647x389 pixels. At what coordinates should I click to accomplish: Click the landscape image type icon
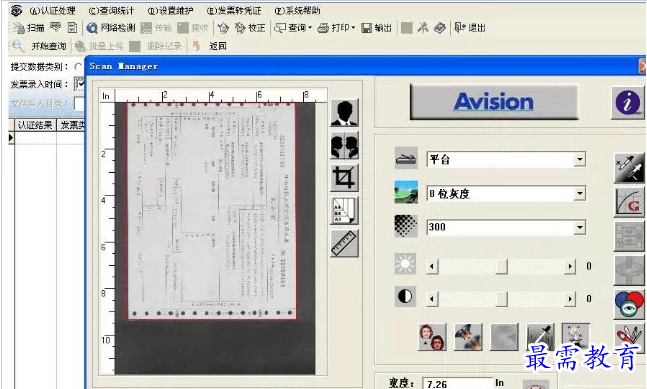[x=406, y=192]
